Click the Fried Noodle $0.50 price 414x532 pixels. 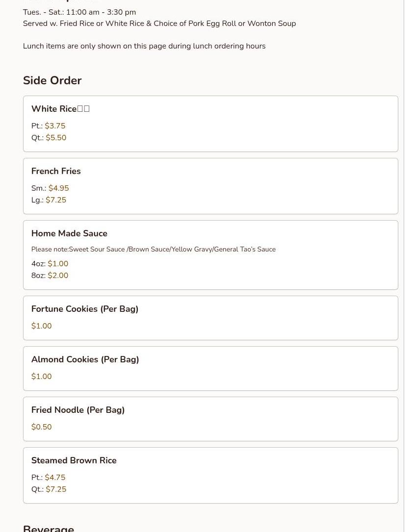[x=41, y=427]
